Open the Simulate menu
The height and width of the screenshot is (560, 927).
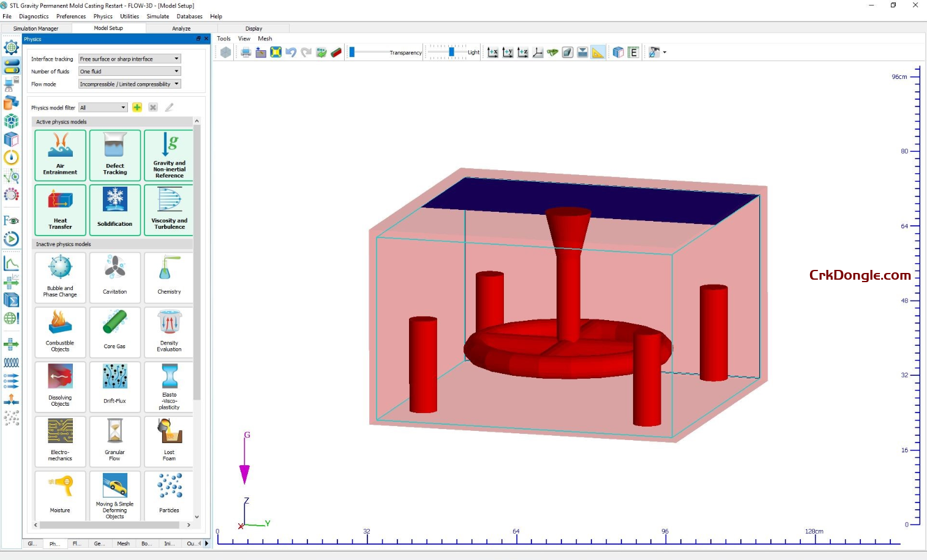158,16
